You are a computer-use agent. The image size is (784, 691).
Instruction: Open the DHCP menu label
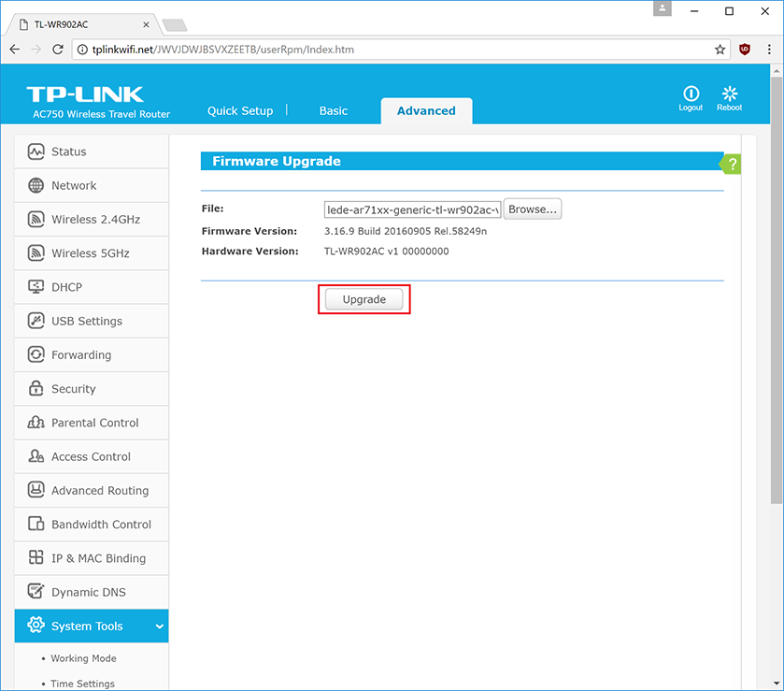pos(67,287)
